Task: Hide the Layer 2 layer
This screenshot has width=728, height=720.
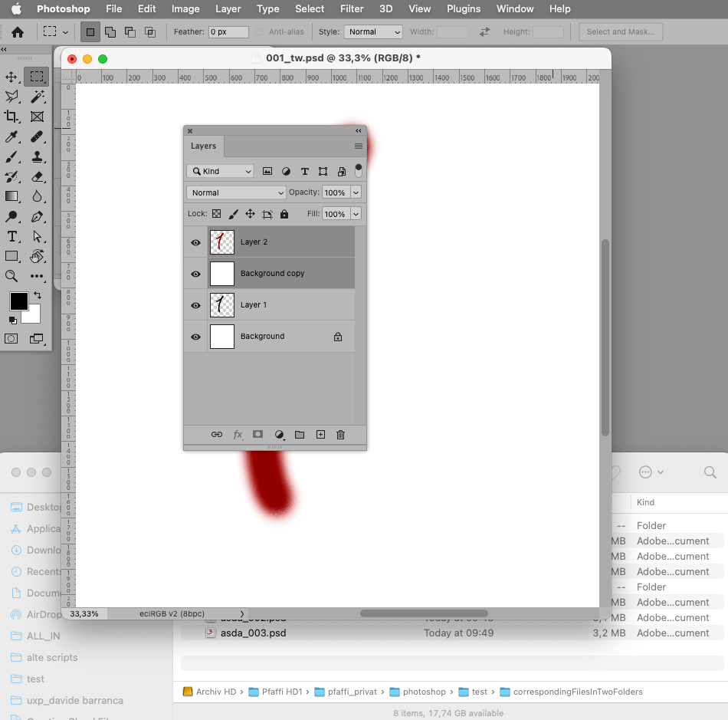Action: [196, 242]
